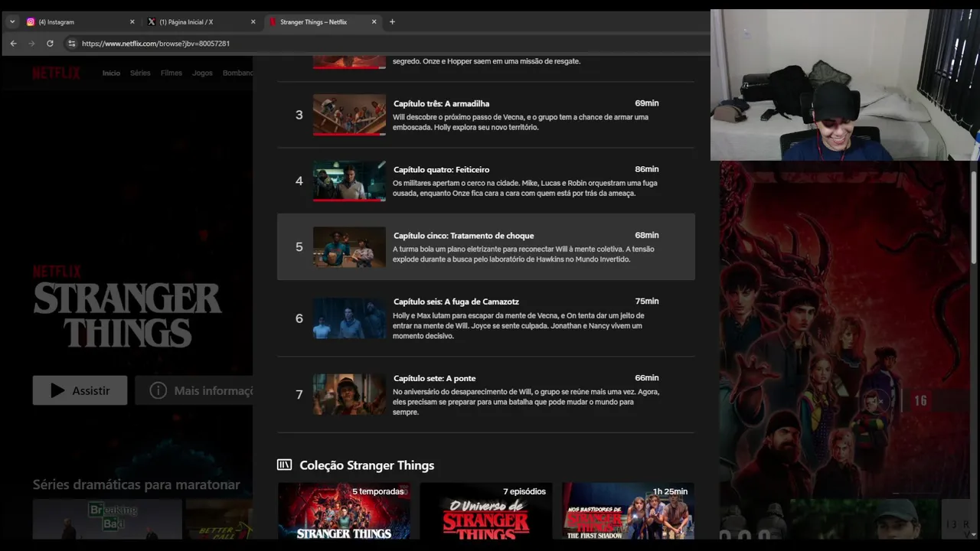Click the Coleção Stranger Things collection icon
Image resolution: width=980 pixels, height=551 pixels.
pyautogui.click(x=284, y=465)
